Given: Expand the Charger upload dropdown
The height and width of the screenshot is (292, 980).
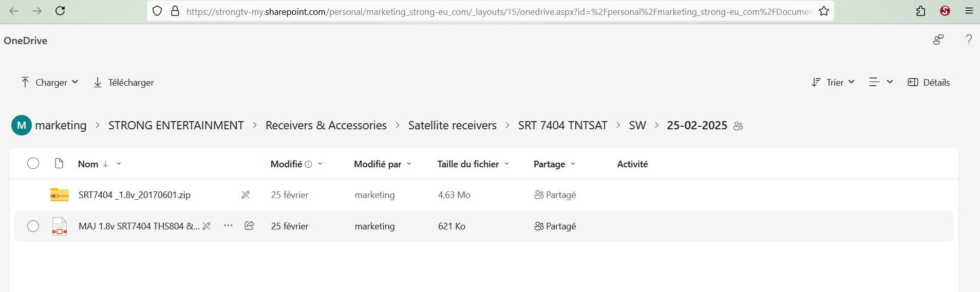Looking at the screenshot, I should [75, 82].
